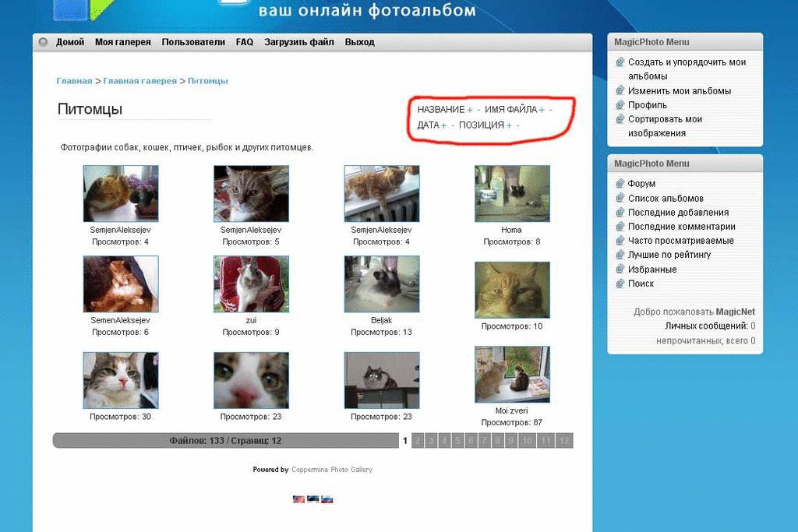Open the Moi zveri thumbnail
This screenshot has height=532, width=798.
pos(512,375)
